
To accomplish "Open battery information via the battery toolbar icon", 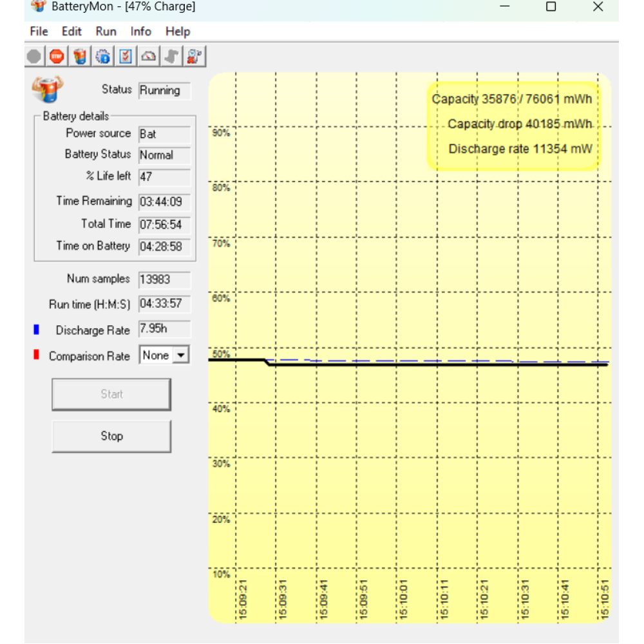I will (80, 56).
